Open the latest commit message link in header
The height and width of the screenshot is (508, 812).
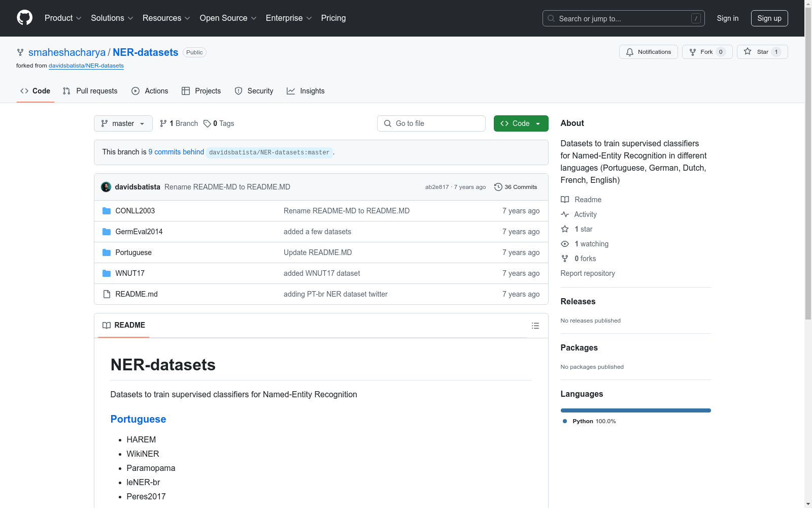click(227, 187)
